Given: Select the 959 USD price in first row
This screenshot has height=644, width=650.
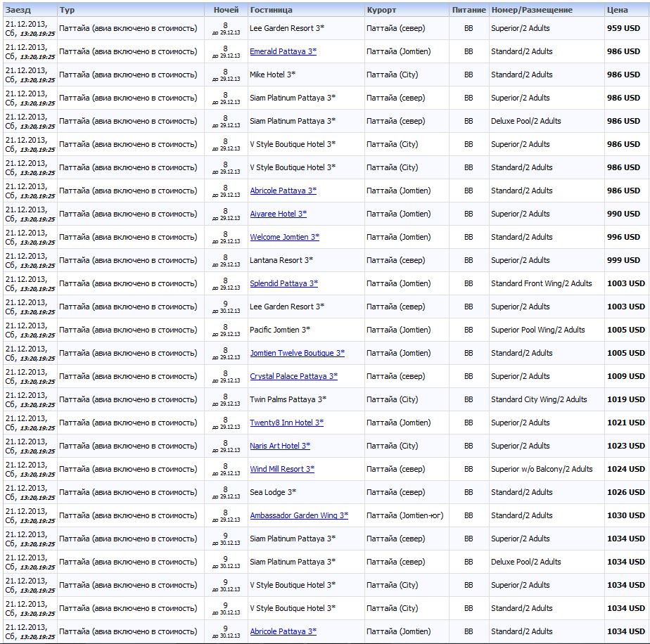Looking at the screenshot, I should [623, 28].
